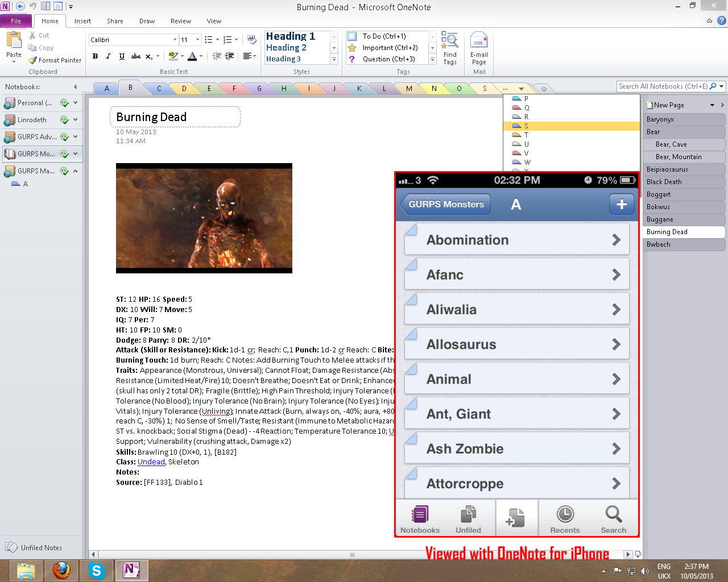Tap Search magnifier in iPhone view
This screenshot has height=582, width=728.
[x=613, y=519]
